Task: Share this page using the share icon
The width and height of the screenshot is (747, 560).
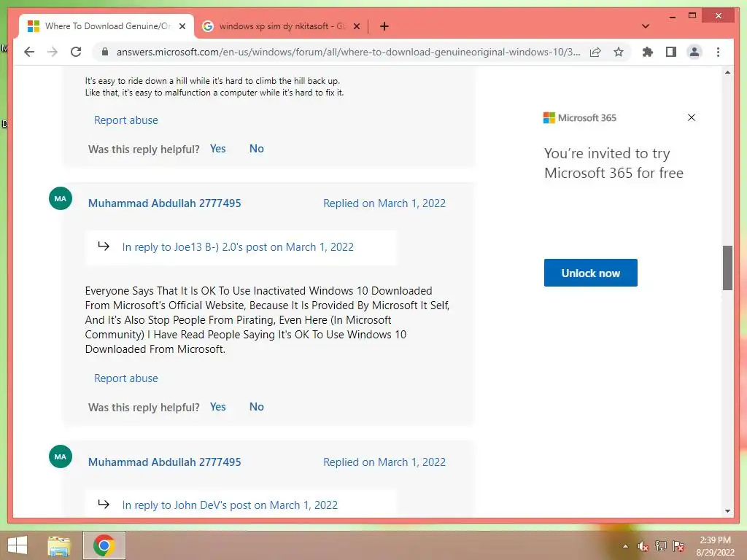Action: coord(595,52)
